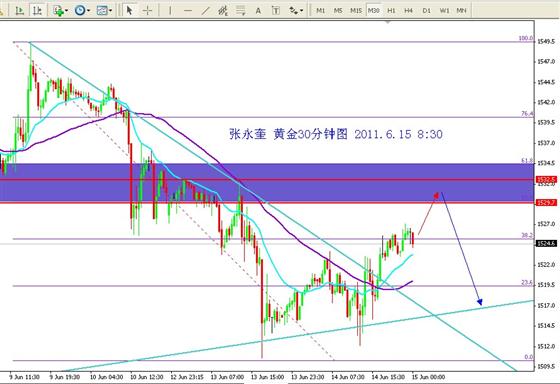Toggle the chart shift icon
Screen dimensions: 560x384
pos(37,11)
